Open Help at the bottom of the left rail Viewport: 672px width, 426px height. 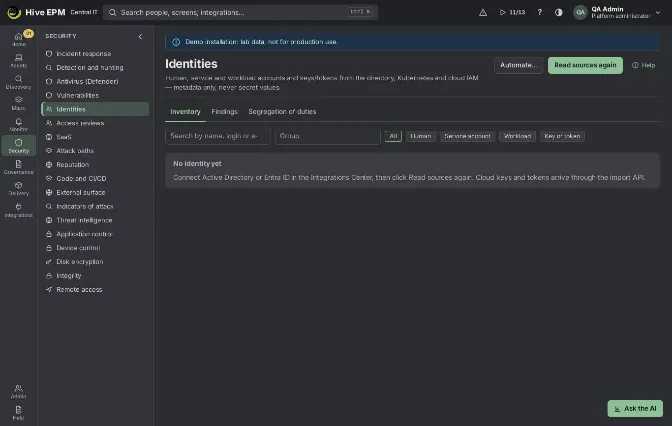pos(18,413)
